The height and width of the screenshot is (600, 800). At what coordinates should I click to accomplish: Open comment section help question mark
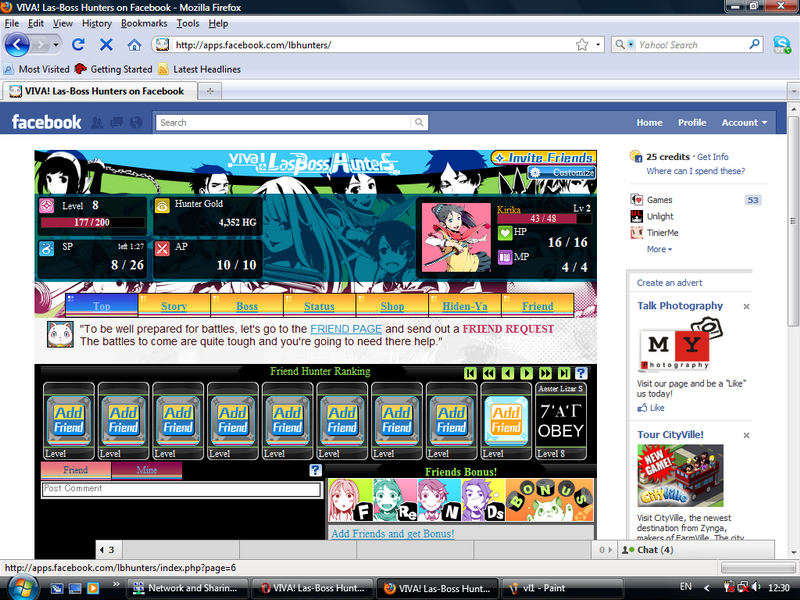(315, 470)
